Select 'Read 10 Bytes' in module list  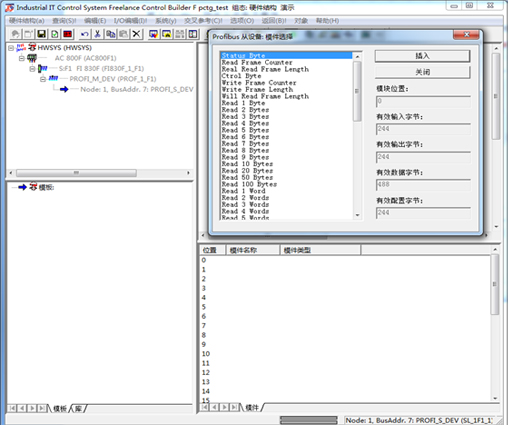(x=247, y=164)
